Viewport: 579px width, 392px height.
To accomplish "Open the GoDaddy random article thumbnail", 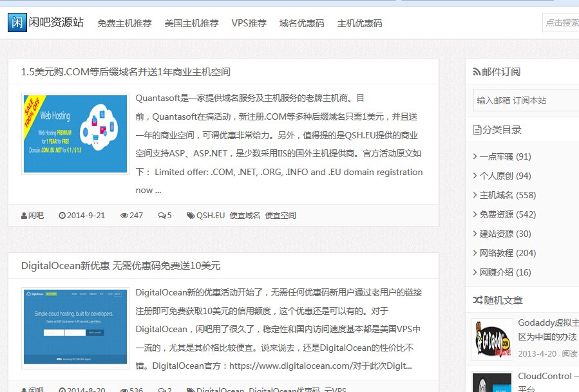I will click(492, 339).
